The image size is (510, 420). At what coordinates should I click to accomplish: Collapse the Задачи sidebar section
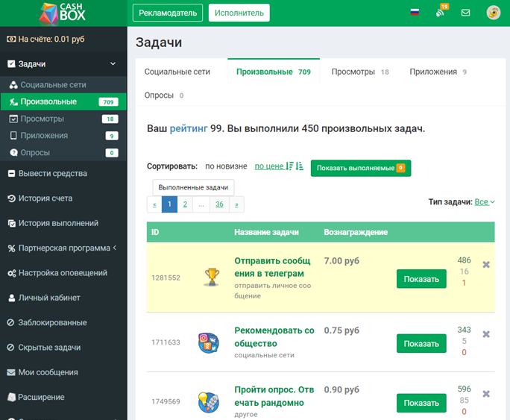(x=63, y=63)
